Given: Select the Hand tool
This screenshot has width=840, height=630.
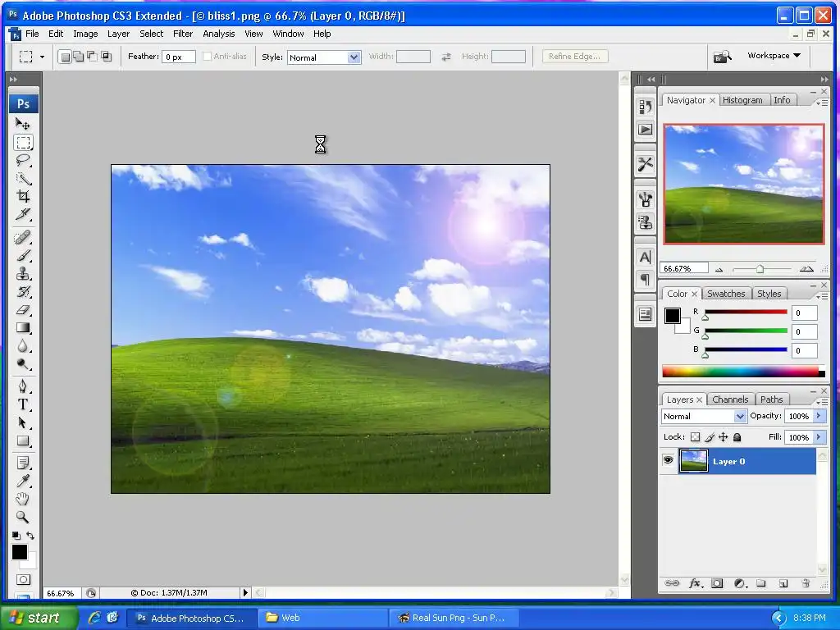Looking at the screenshot, I should click(22, 500).
